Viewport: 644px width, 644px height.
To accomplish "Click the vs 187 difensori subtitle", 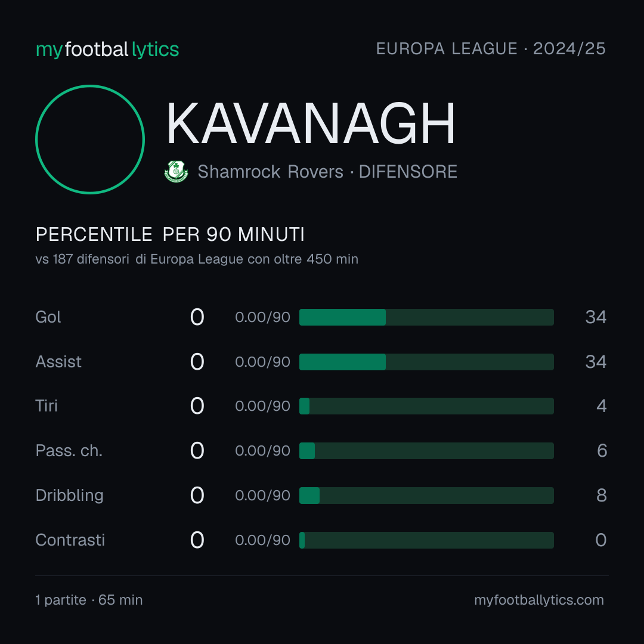I will (197, 259).
